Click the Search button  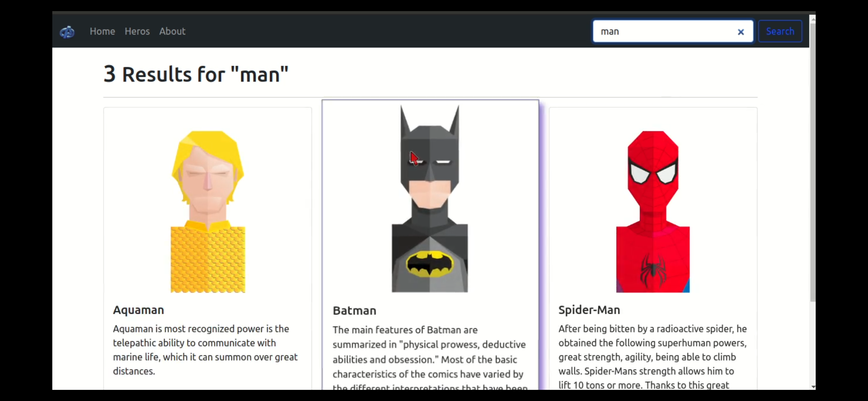pyautogui.click(x=780, y=31)
